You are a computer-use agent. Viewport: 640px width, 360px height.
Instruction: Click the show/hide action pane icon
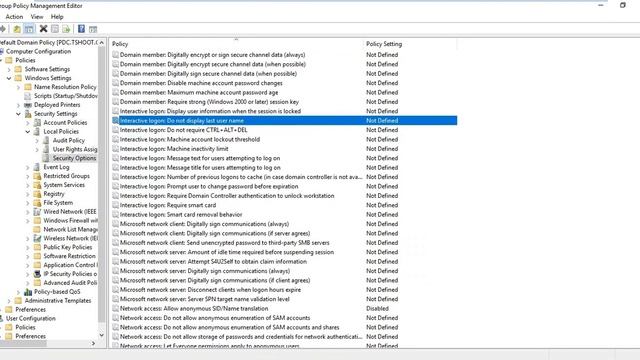(x=93, y=29)
